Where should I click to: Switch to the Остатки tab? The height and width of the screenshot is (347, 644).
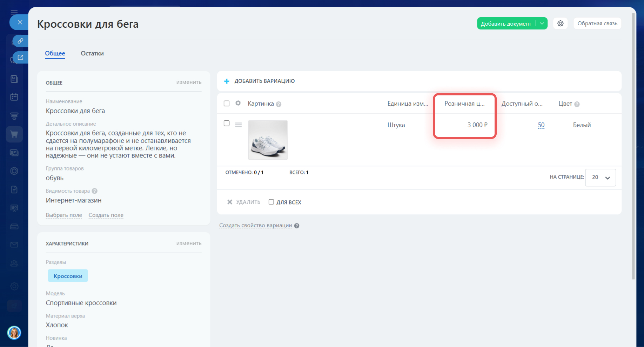coord(92,53)
